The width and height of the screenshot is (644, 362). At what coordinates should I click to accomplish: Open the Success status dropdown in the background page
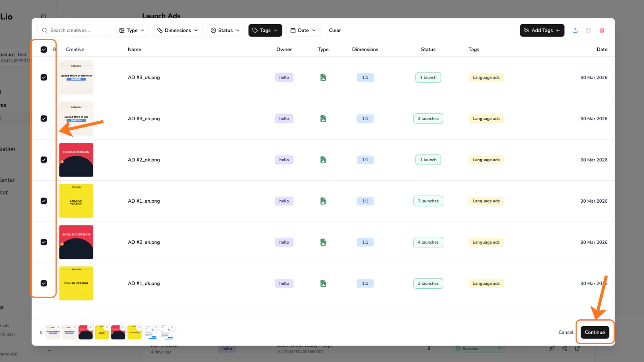pos(479,348)
